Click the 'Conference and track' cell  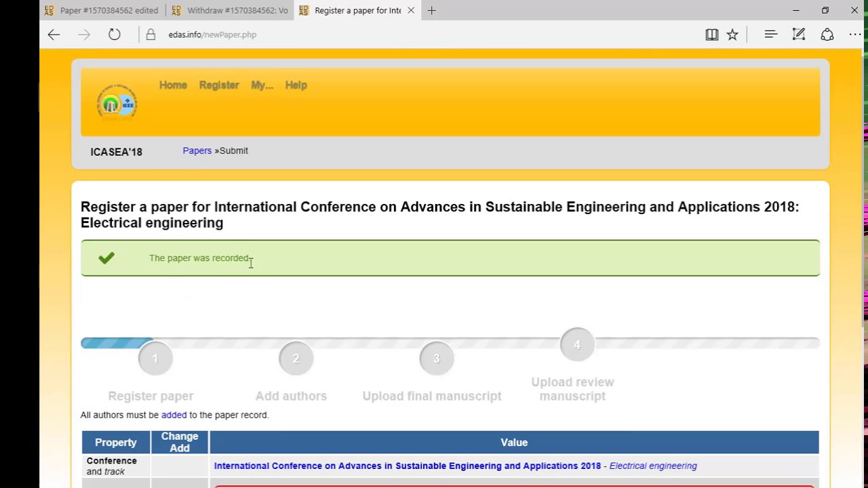tap(116, 466)
